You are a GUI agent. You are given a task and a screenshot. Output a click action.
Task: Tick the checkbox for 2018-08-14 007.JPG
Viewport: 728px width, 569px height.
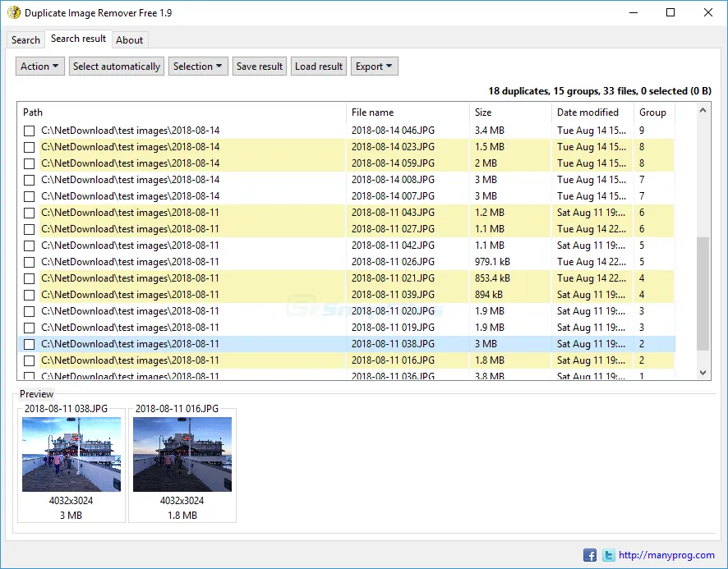30,196
